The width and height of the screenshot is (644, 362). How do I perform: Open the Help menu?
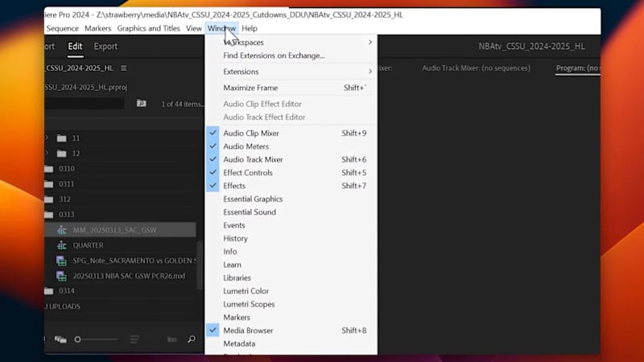[x=250, y=28]
